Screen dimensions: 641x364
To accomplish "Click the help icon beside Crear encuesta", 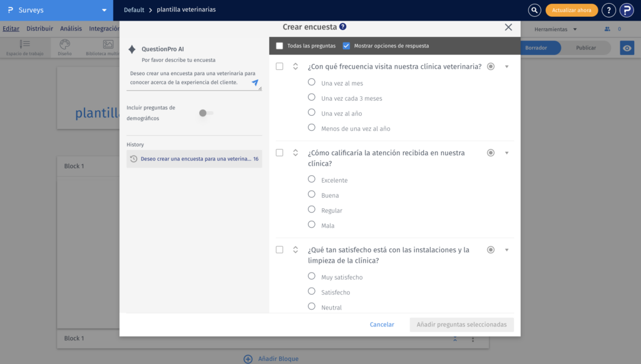I will point(343,27).
